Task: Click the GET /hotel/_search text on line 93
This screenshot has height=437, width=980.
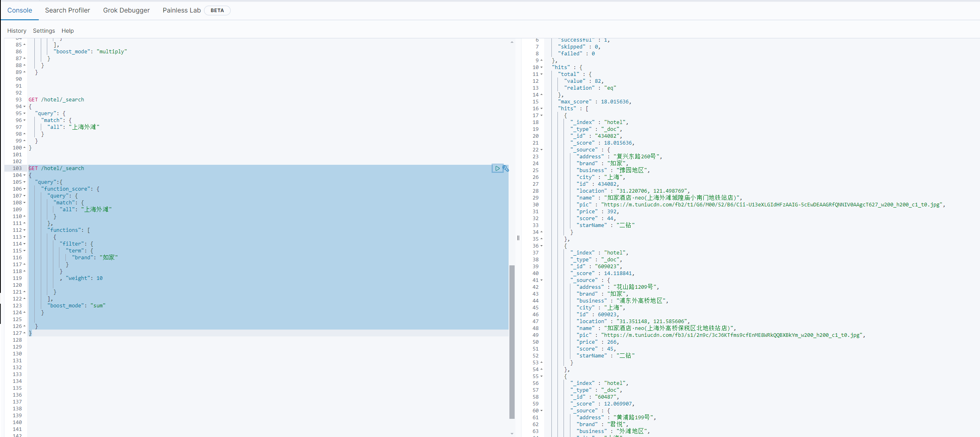Action: click(56, 100)
